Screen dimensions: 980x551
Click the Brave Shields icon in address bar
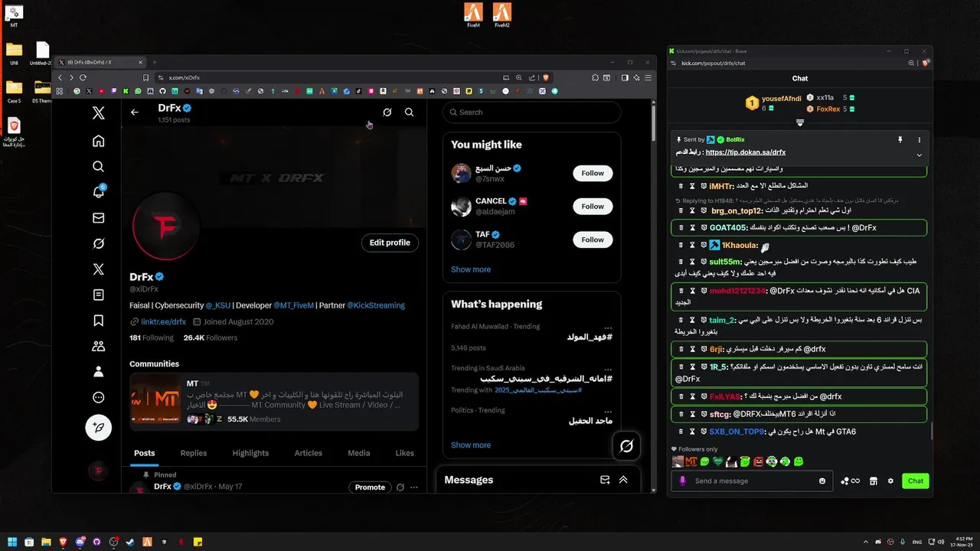click(546, 77)
